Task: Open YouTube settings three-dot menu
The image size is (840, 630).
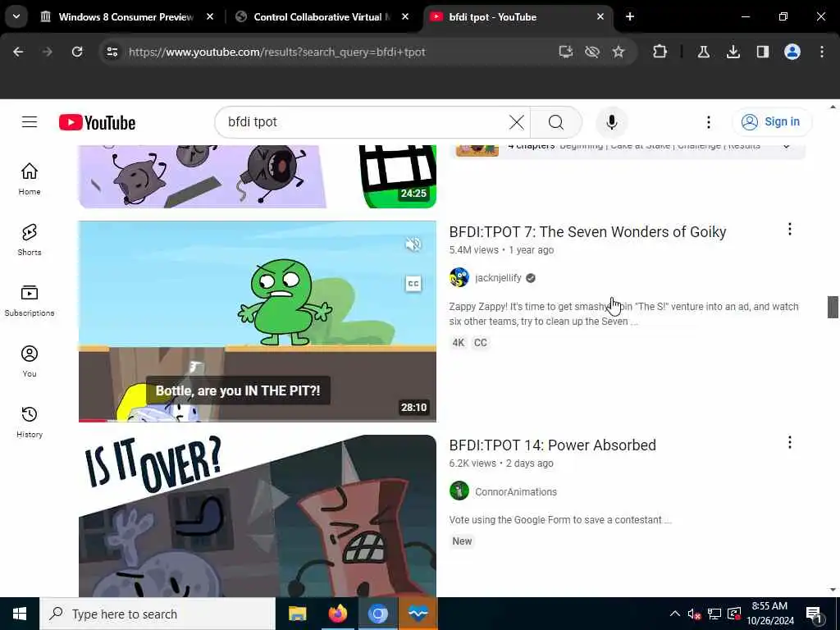Action: point(708,122)
